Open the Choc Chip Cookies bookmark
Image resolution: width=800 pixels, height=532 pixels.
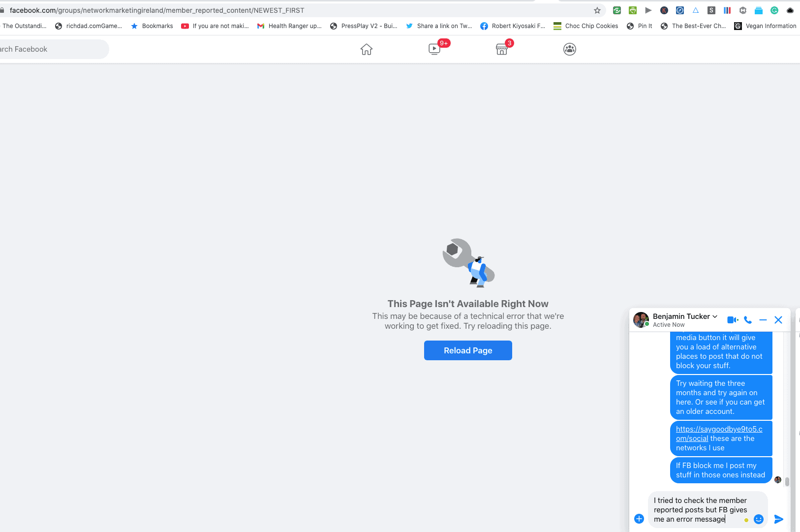585,26
